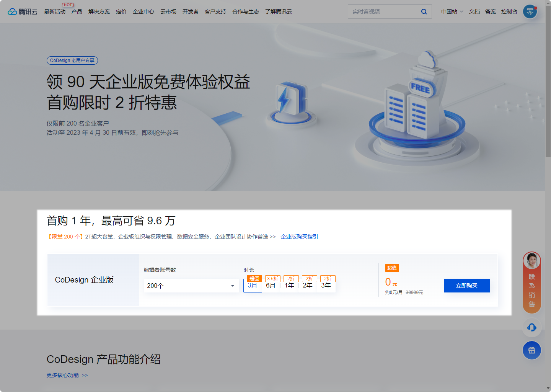
Task: Click the 首购 1 年 heading text
Action: click(x=111, y=221)
